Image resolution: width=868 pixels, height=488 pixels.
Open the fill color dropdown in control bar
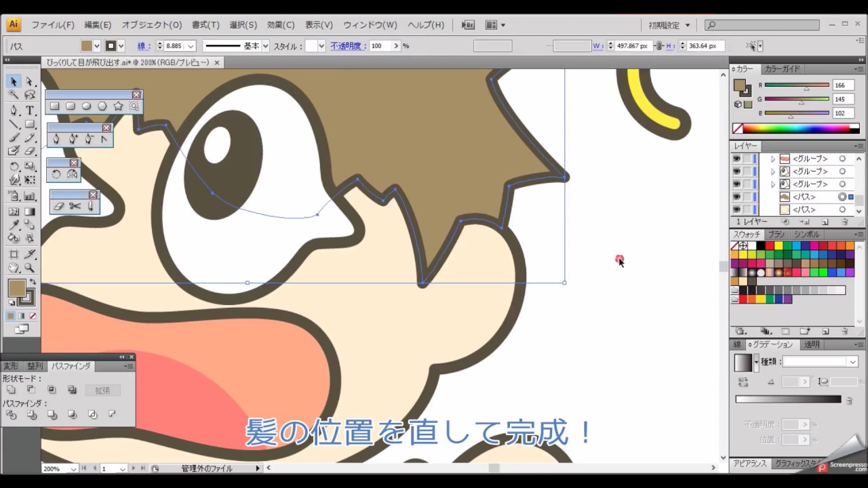97,46
